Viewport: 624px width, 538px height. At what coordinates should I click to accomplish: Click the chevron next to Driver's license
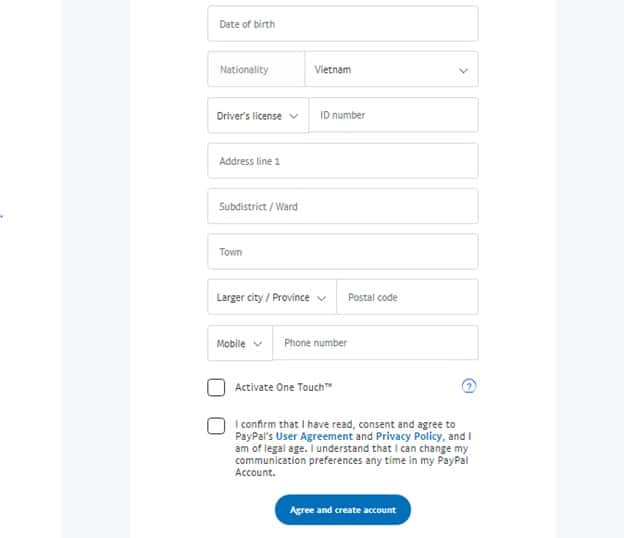(x=294, y=116)
